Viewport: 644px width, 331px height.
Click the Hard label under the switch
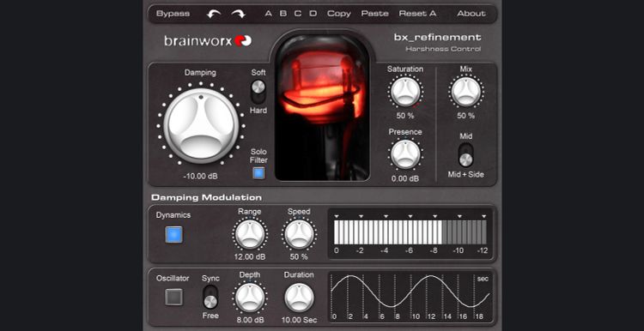pos(258,111)
